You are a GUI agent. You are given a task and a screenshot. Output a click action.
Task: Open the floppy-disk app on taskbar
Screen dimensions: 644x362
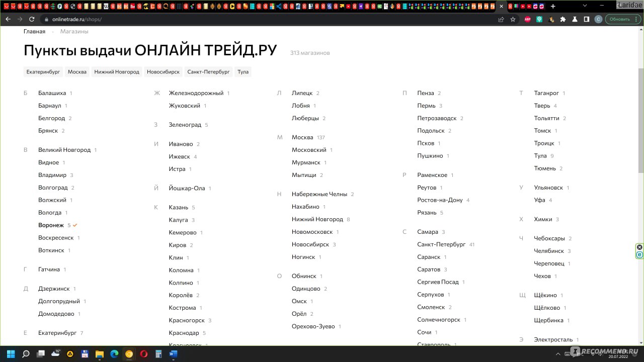(x=85, y=354)
